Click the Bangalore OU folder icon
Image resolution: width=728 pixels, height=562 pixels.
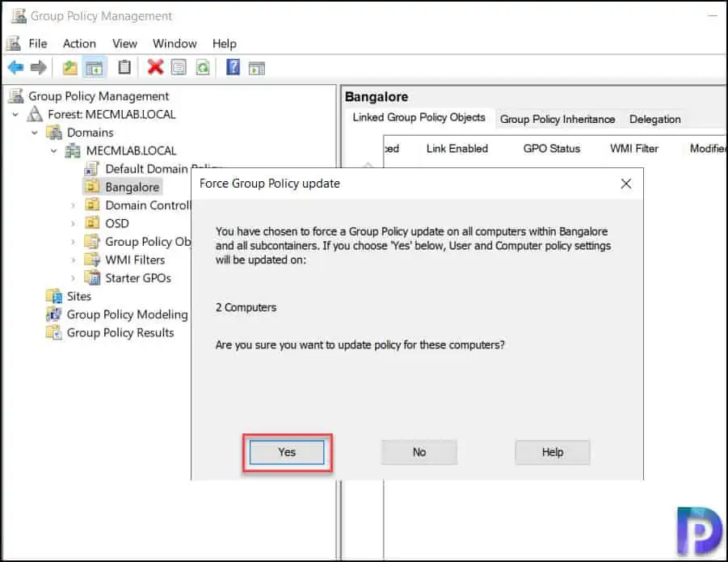(x=92, y=187)
